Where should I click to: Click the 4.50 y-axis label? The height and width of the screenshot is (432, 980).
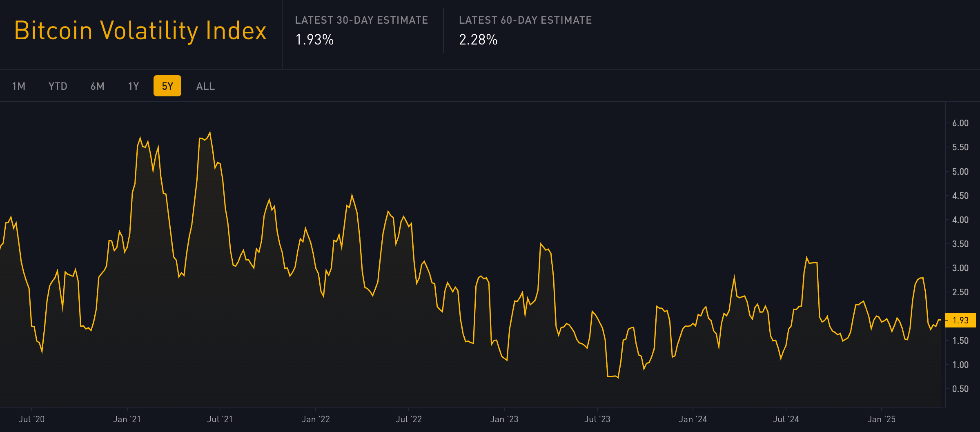960,196
